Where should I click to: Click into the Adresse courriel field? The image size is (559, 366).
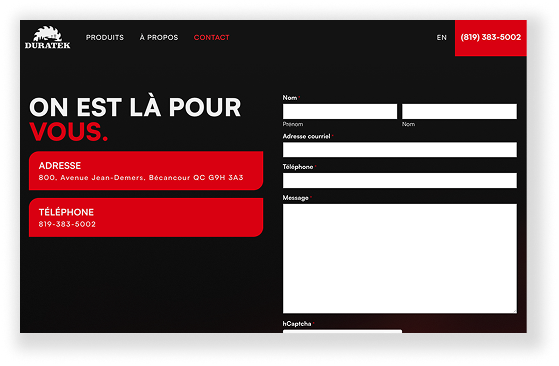pos(400,150)
